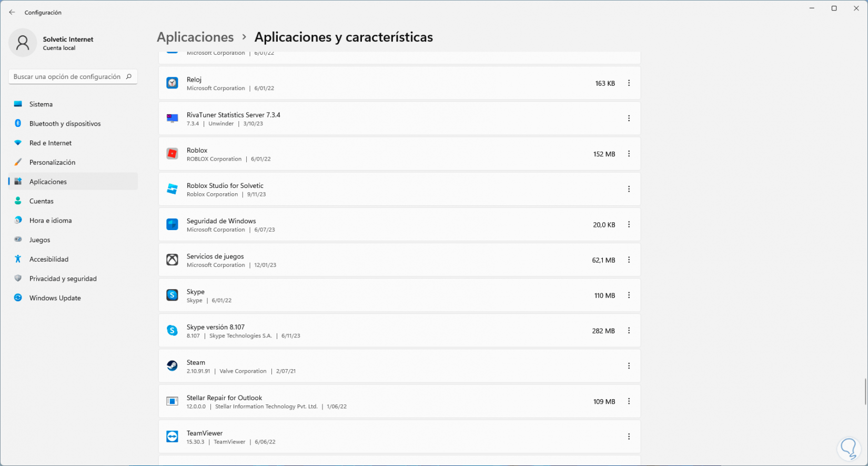868x466 pixels.
Task: Click the Skype versión 8.107 icon
Action: coord(172,331)
